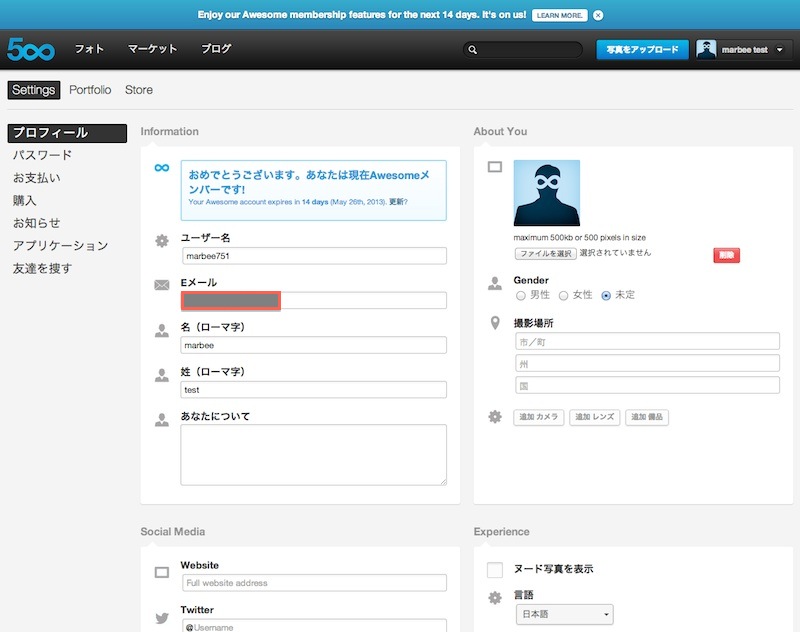800x632 pixels.
Task: Click the envelope icon beside Eメール
Action: (161, 285)
